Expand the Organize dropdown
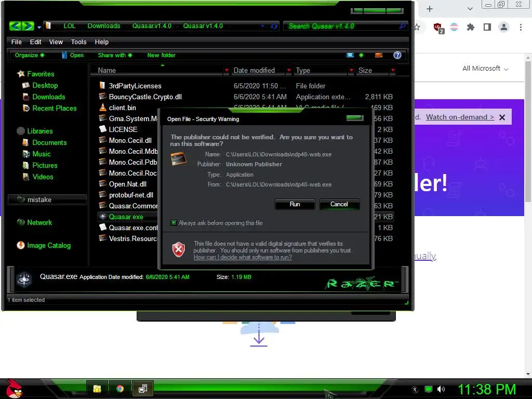 (x=30, y=55)
